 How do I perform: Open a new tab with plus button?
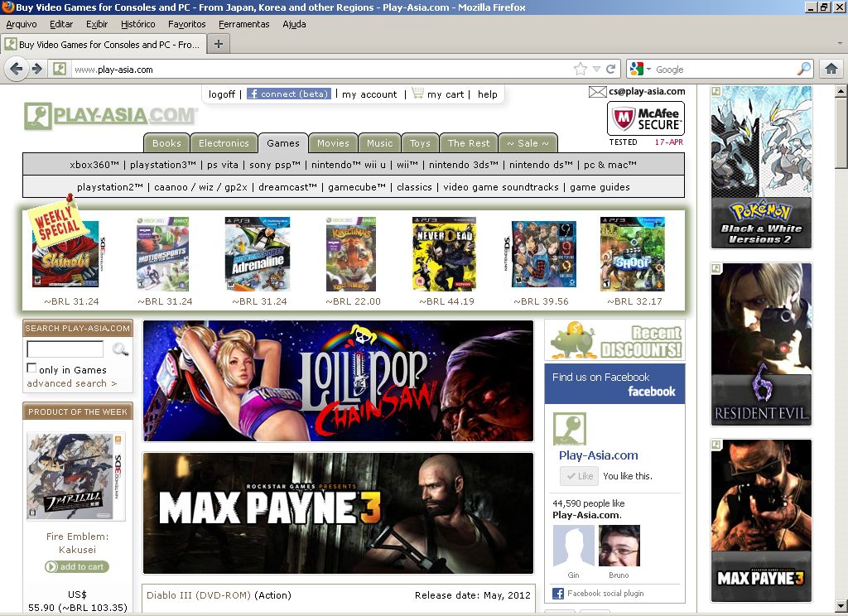click(x=219, y=44)
